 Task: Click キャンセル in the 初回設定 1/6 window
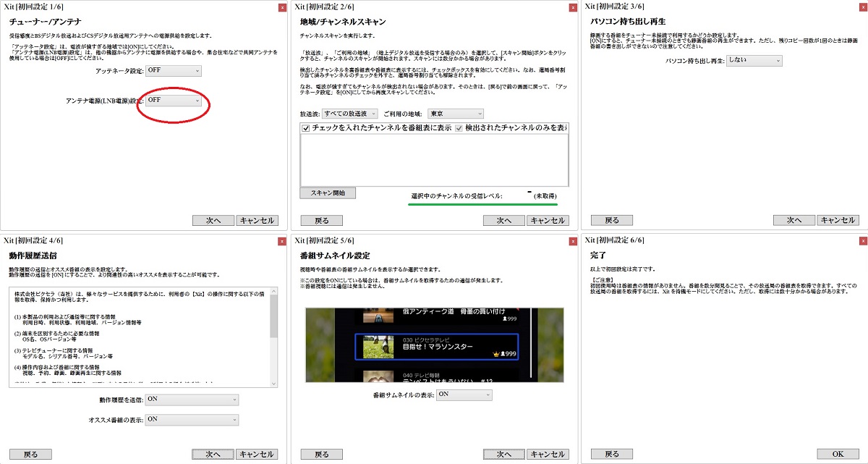pyautogui.click(x=257, y=221)
